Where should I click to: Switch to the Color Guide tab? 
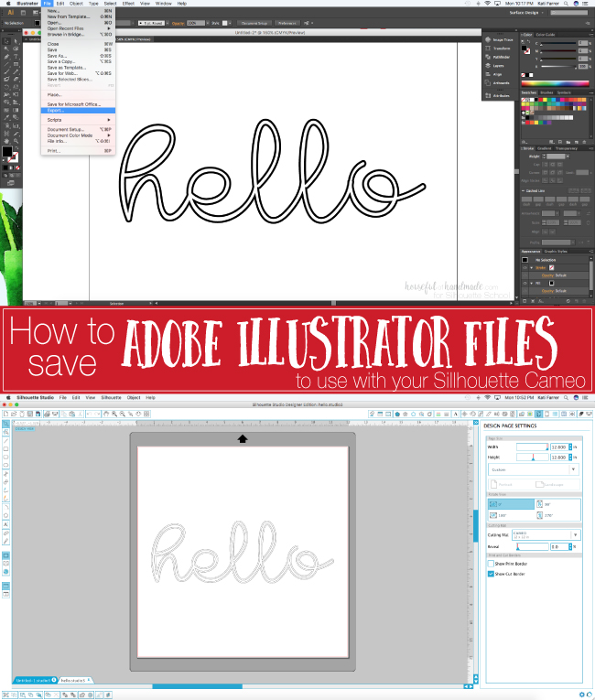coord(546,35)
